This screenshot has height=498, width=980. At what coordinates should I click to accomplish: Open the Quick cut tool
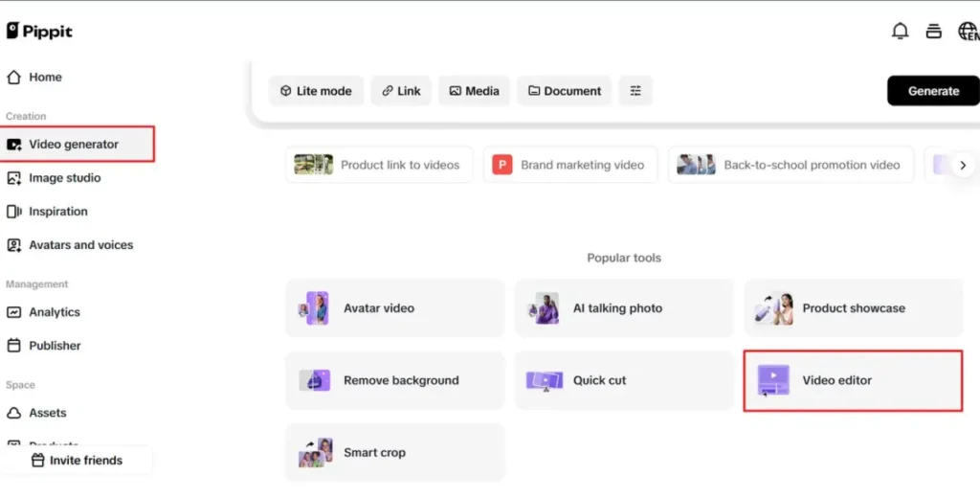coord(624,380)
